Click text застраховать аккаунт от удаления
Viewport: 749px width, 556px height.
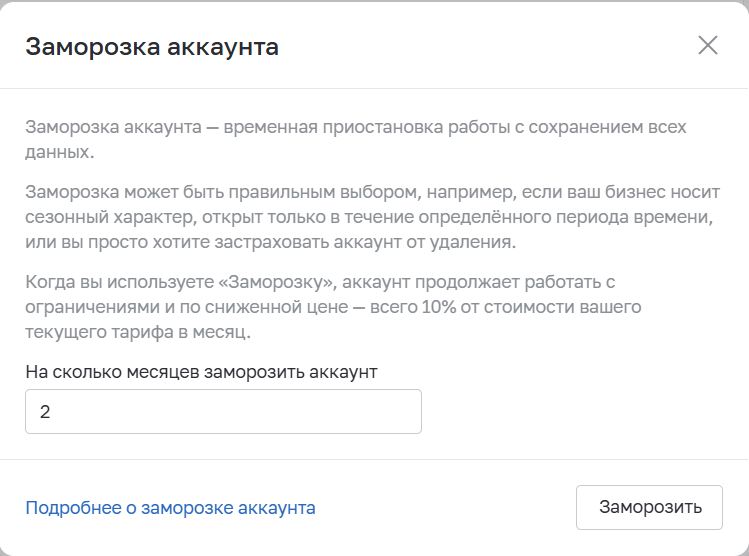point(365,242)
